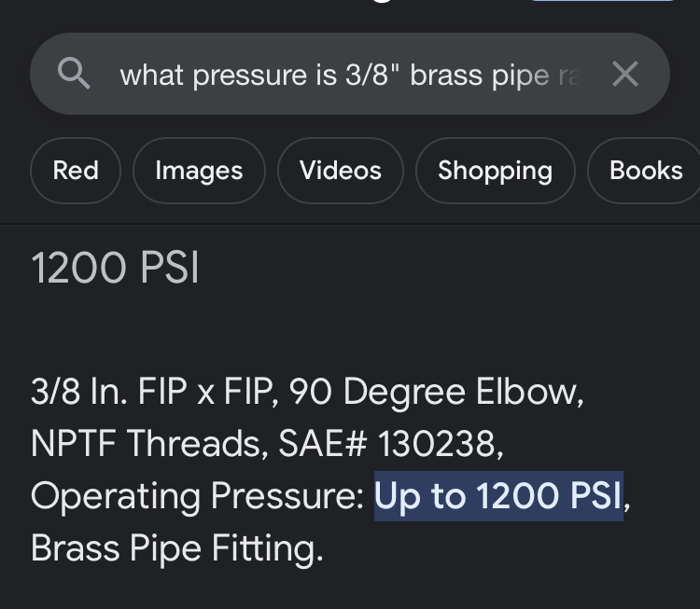Viewport: 700px width, 609px height.
Task: Click the blue button at top right edge
Action: (603, 1)
